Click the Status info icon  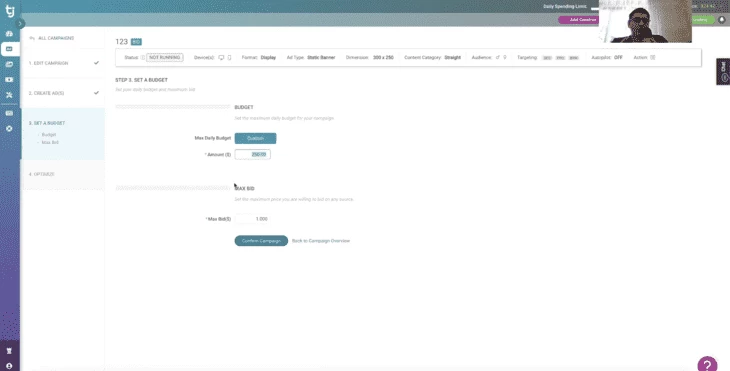pyautogui.click(x=143, y=58)
